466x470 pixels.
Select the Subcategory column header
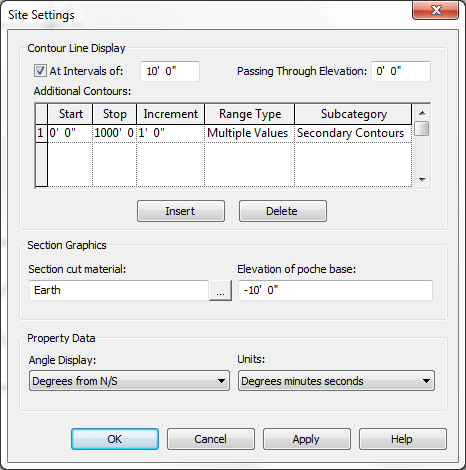point(353,114)
